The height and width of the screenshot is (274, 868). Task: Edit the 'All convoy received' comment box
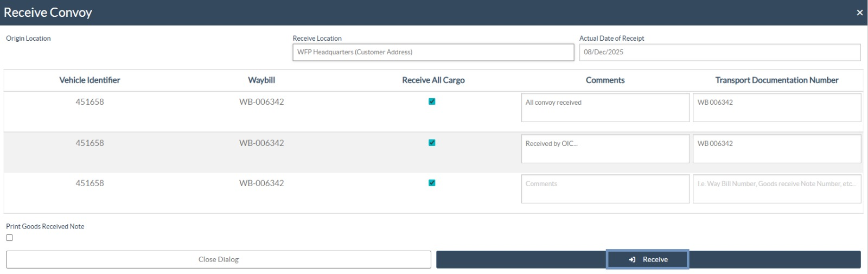coord(605,107)
